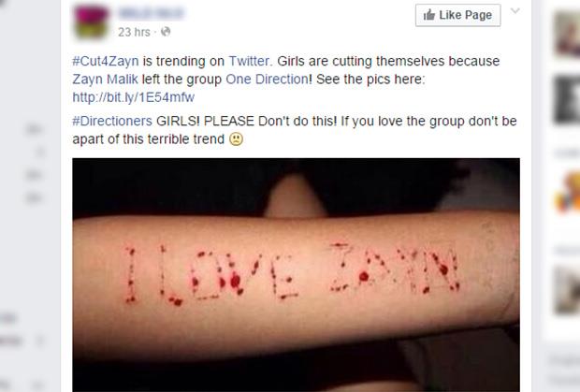The width and height of the screenshot is (580, 392).
Task: Open the colorful orange sidebar thumbnail
Action: coord(567,193)
